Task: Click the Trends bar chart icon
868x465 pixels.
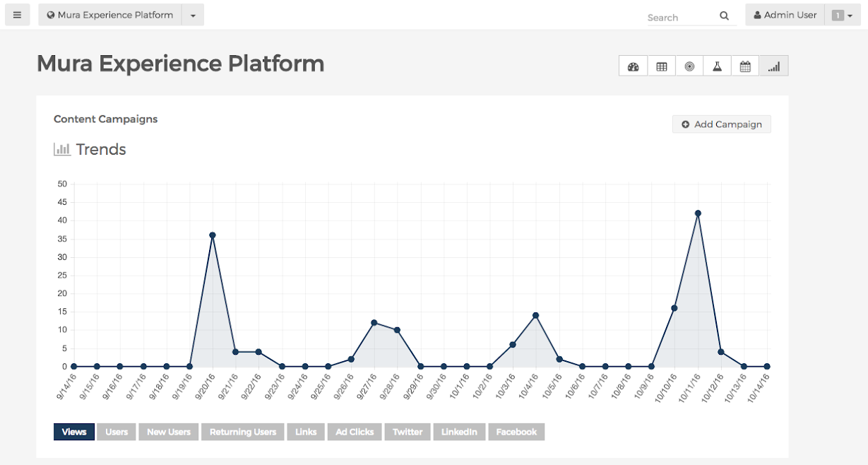Action: pyautogui.click(x=62, y=149)
